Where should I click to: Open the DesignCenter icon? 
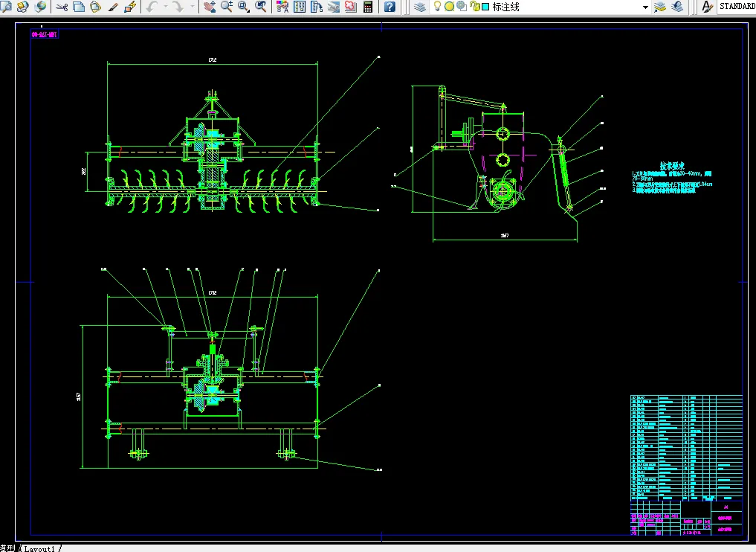point(300,7)
